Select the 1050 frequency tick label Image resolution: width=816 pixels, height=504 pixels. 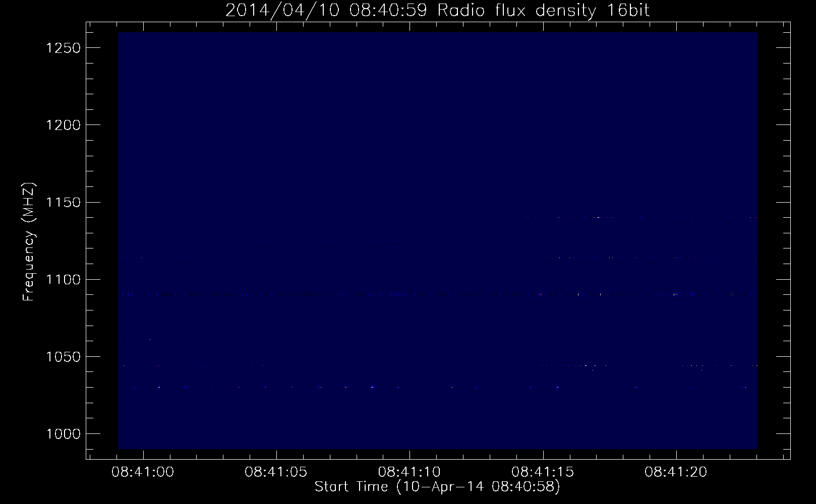(64, 357)
